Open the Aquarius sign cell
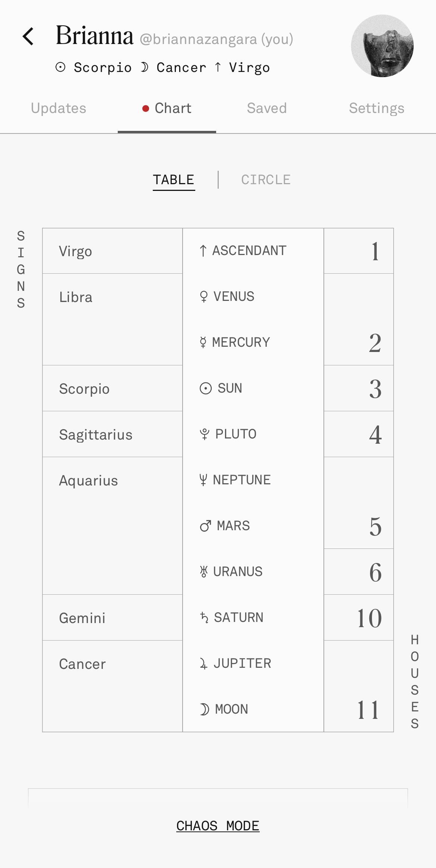The image size is (436, 868). pyautogui.click(x=113, y=526)
